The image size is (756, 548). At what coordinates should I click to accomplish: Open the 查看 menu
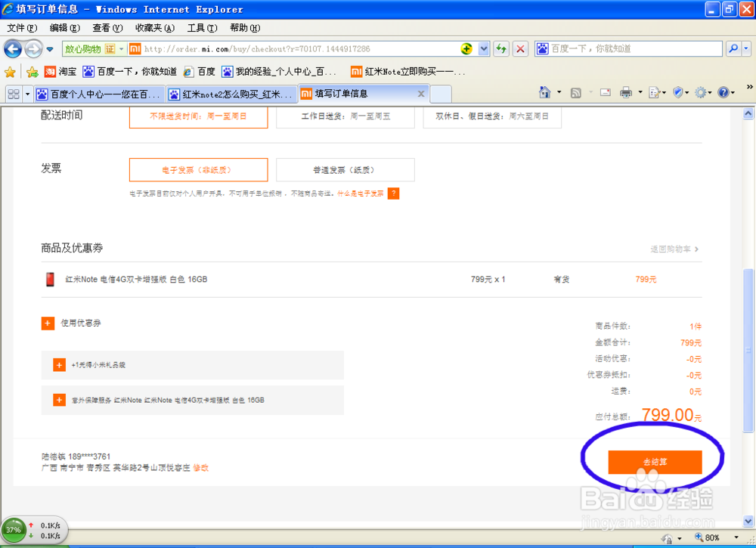(107, 28)
